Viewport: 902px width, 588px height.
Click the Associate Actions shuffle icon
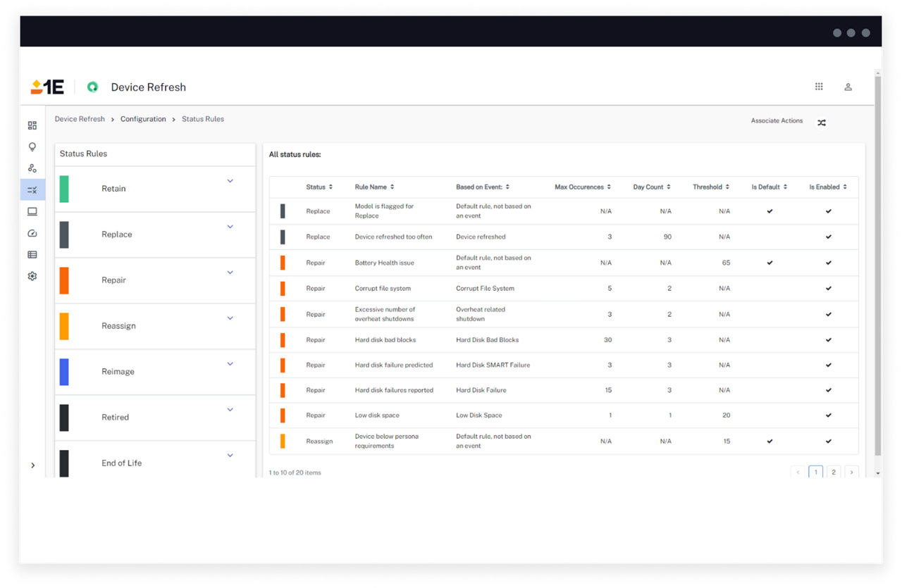click(x=822, y=123)
